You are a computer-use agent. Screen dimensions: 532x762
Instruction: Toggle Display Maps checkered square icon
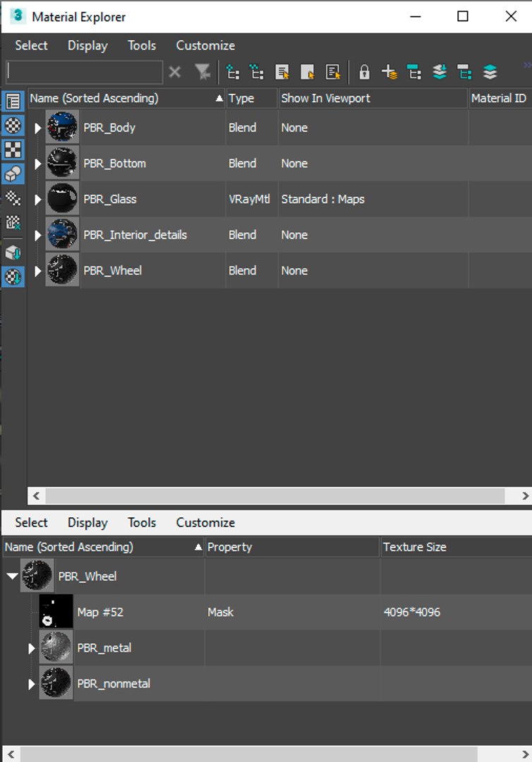click(x=13, y=150)
